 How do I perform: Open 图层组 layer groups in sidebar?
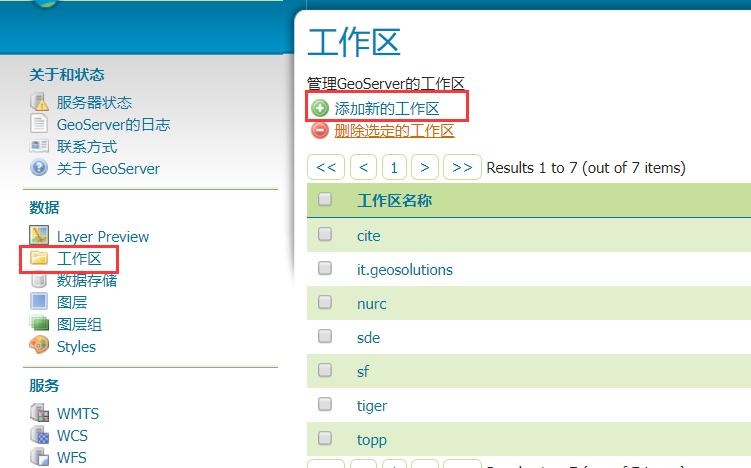pos(79,325)
